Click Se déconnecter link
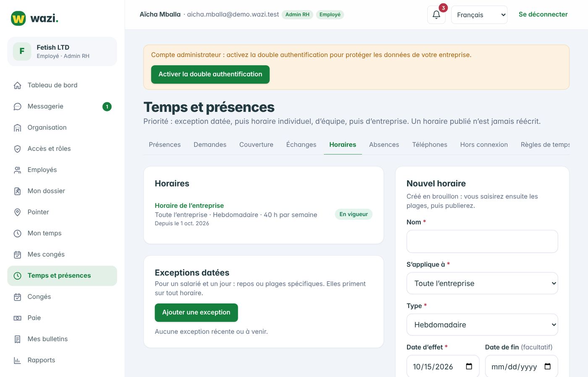 (x=543, y=14)
